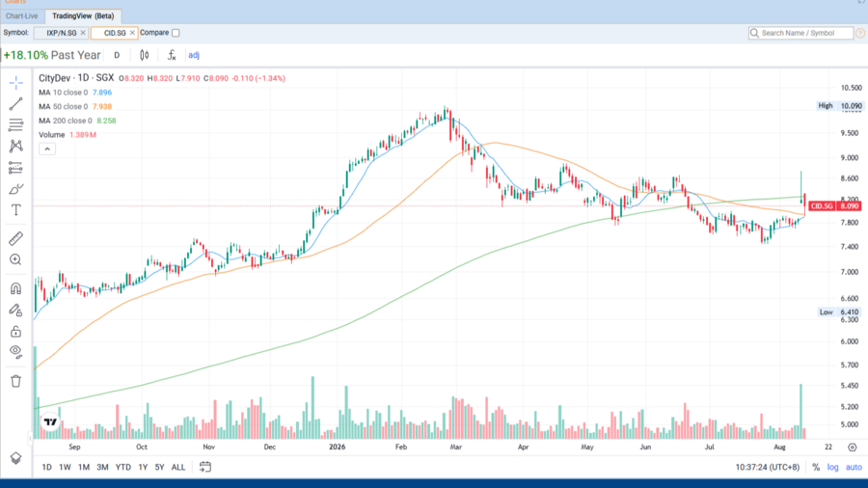The height and width of the screenshot is (488, 868).
Task: Set range to 1D
Action: tap(47, 467)
